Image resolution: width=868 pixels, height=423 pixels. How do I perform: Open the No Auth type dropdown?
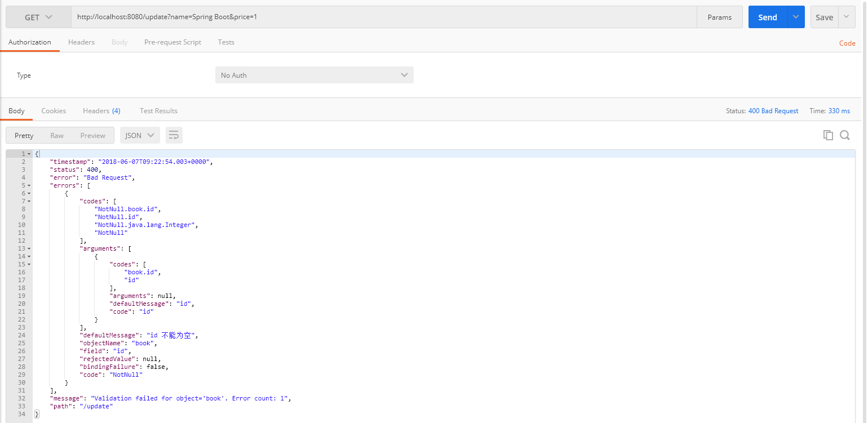(314, 75)
